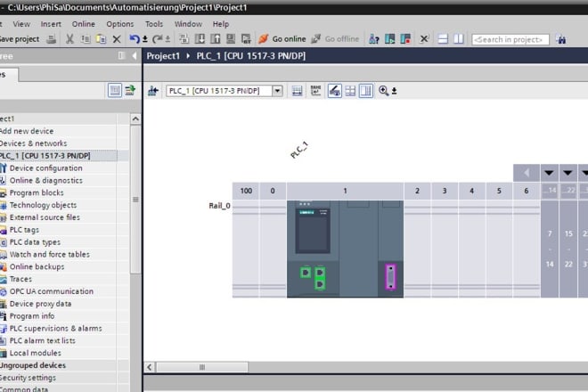Click the Start CPU icon

tap(389, 39)
